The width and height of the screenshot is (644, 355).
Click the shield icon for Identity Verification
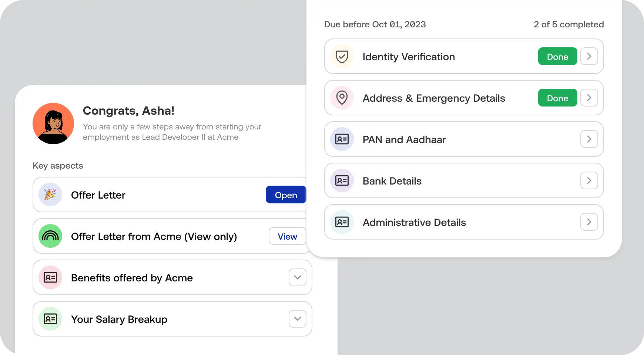pyautogui.click(x=342, y=57)
